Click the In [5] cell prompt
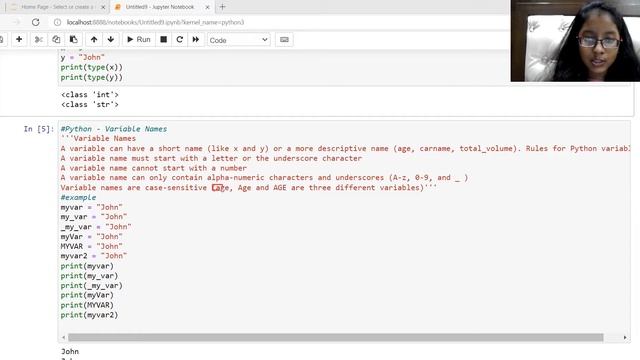This screenshot has width=640, height=360. [x=38, y=129]
